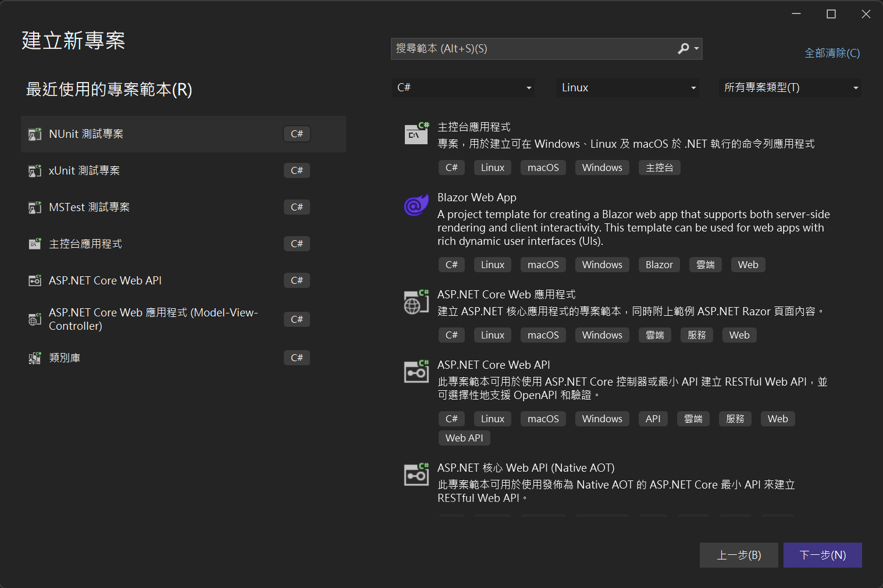
Task: Select recent ASP.NET Core Web API entry
Action: [x=183, y=281]
